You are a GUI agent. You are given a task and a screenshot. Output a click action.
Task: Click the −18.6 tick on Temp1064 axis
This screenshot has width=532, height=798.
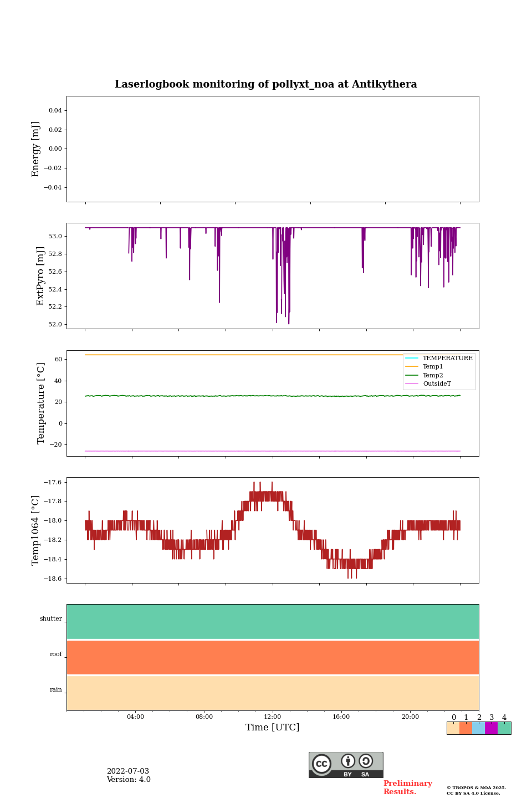(x=52, y=579)
